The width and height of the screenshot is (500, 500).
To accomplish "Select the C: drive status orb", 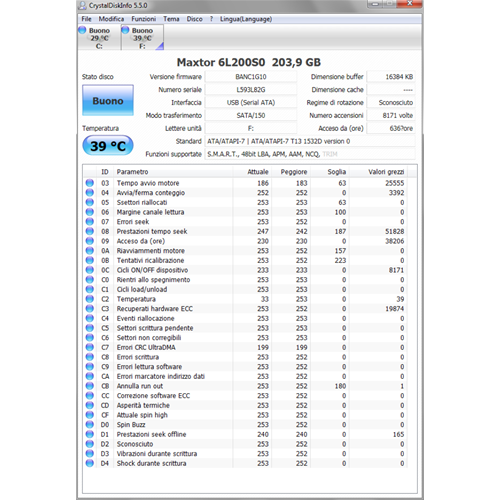I will [82, 30].
